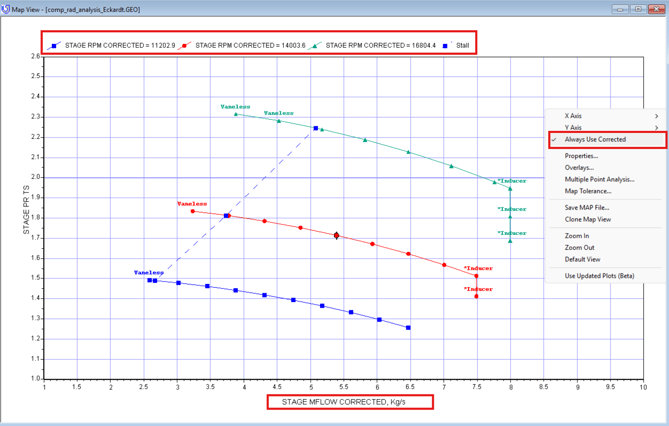Image resolution: width=669 pixels, height=426 pixels.
Task: Click the blue Stall legend marker
Action: (x=447, y=45)
